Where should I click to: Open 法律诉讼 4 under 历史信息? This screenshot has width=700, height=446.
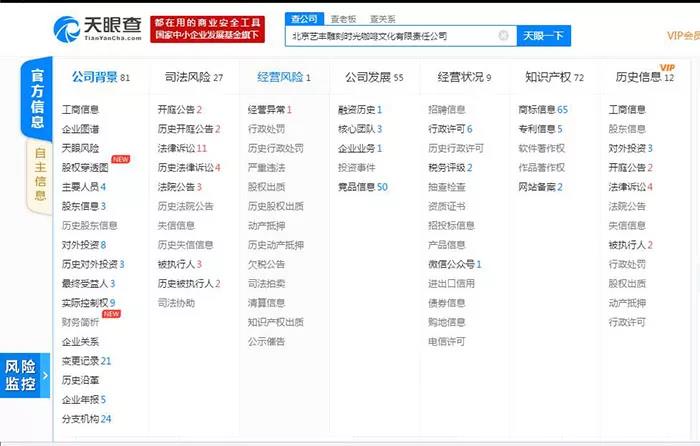click(631, 187)
